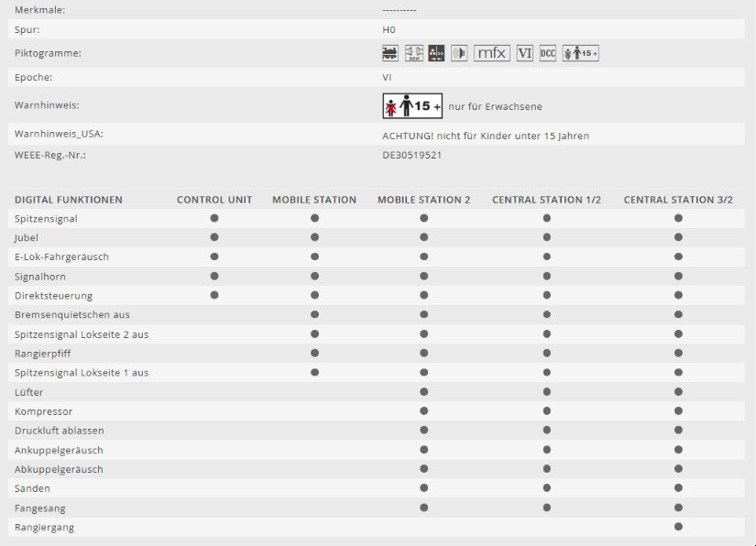Click Sanden dot under Central Station 1/2
Screen dimensions: 756x546
coord(547,487)
